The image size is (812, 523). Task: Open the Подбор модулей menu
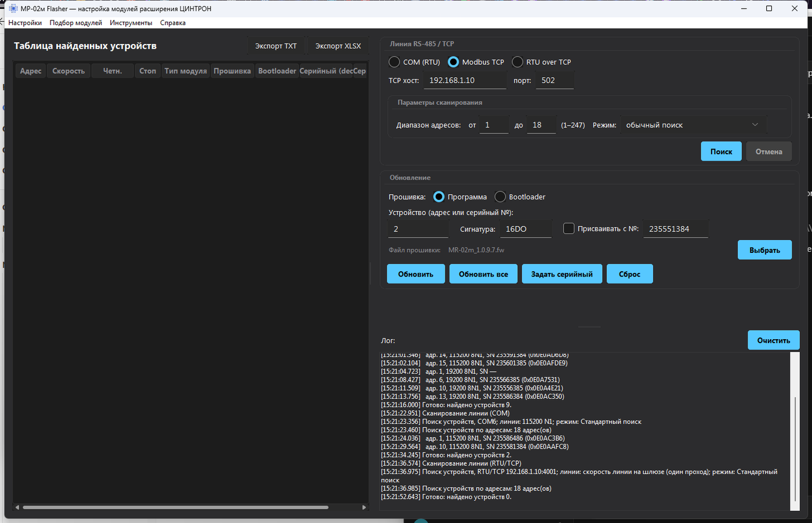point(76,23)
